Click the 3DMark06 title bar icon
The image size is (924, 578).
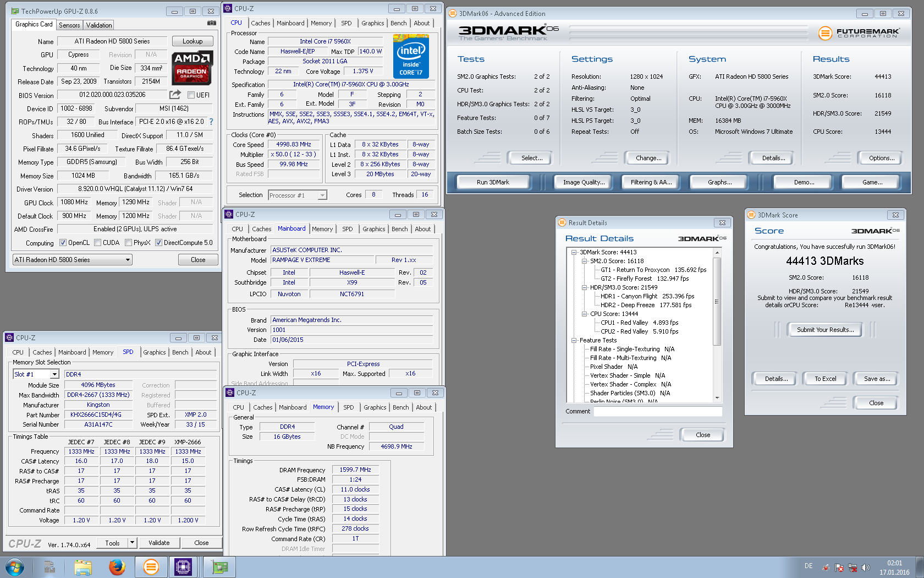(x=453, y=14)
